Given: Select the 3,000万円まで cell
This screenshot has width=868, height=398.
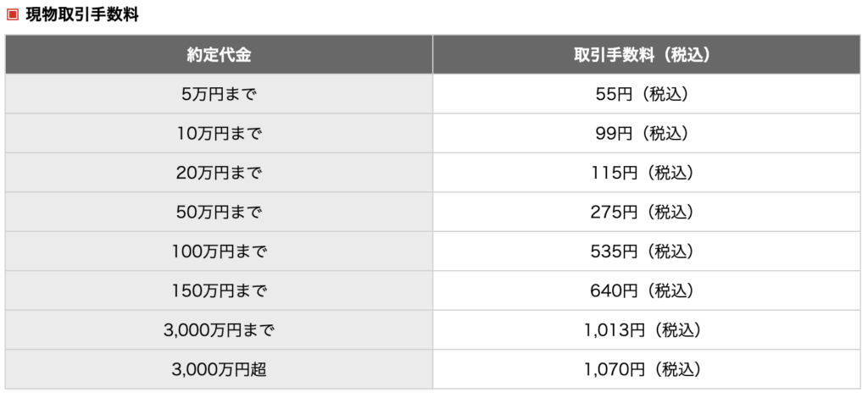Looking at the screenshot, I should [x=220, y=330].
